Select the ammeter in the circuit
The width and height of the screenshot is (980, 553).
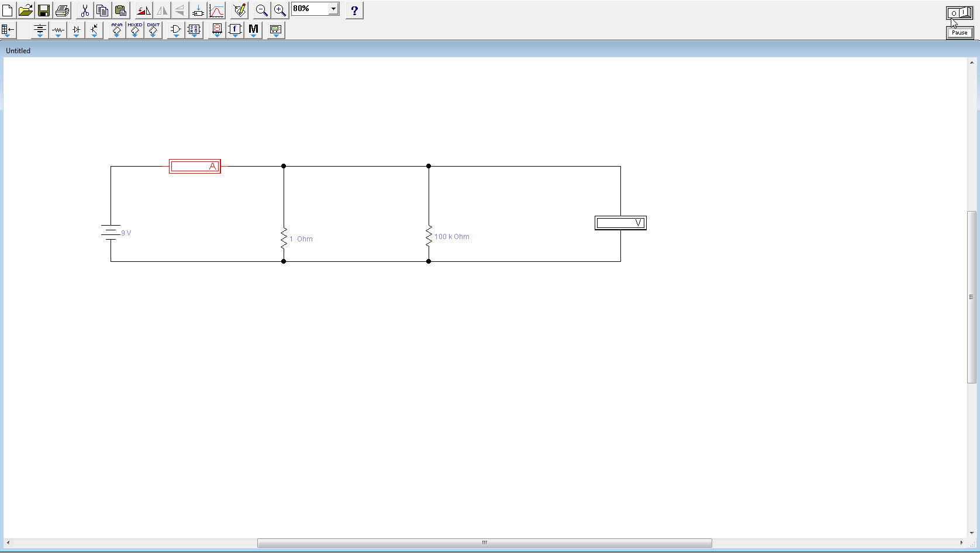195,167
